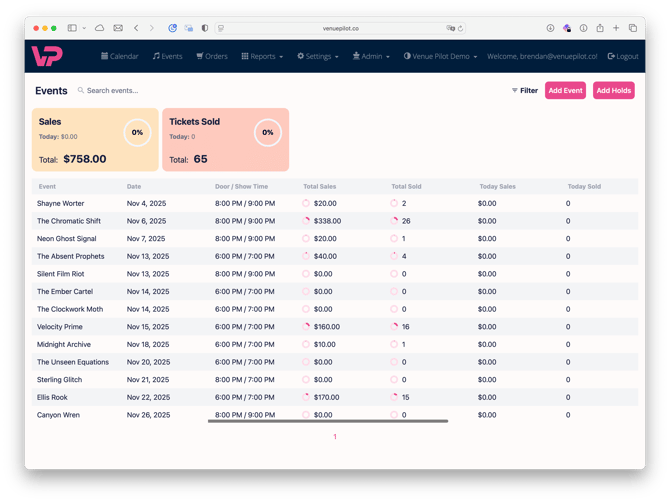The height and width of the screenshot is (502, 670).
Task: Open a new tab with plus icon
Action: coord(616,28)
